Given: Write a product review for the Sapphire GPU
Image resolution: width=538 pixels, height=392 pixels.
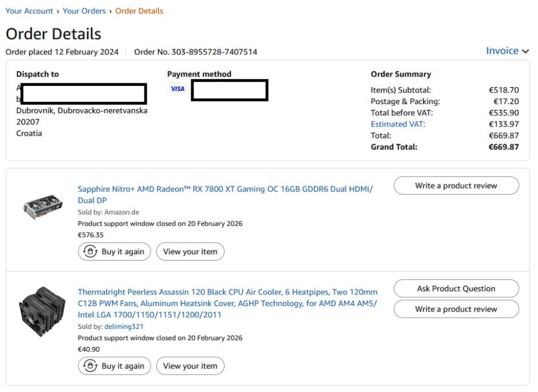Looking at the screenshot, I should 456,186.
